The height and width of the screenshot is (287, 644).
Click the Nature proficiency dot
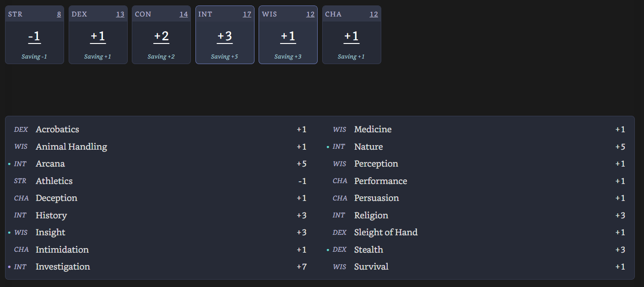pyautogui.click(x=328, y=147)
